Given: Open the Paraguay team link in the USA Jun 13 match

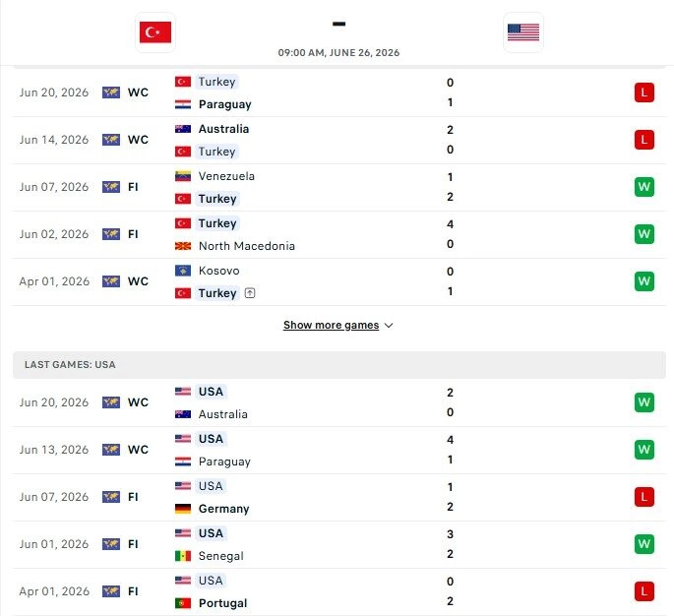Looking at the screenshot, I should pyautogui.click(x=224, y=462).
